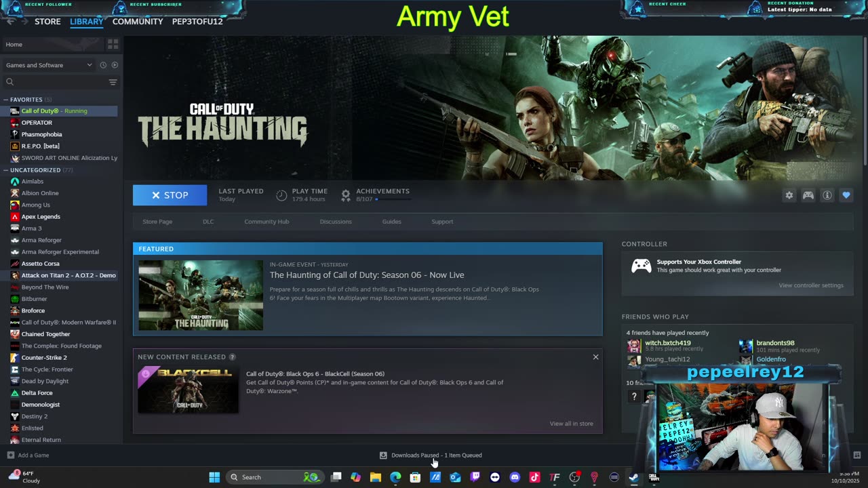Open the Guides tab

click(x=391, y=222)
